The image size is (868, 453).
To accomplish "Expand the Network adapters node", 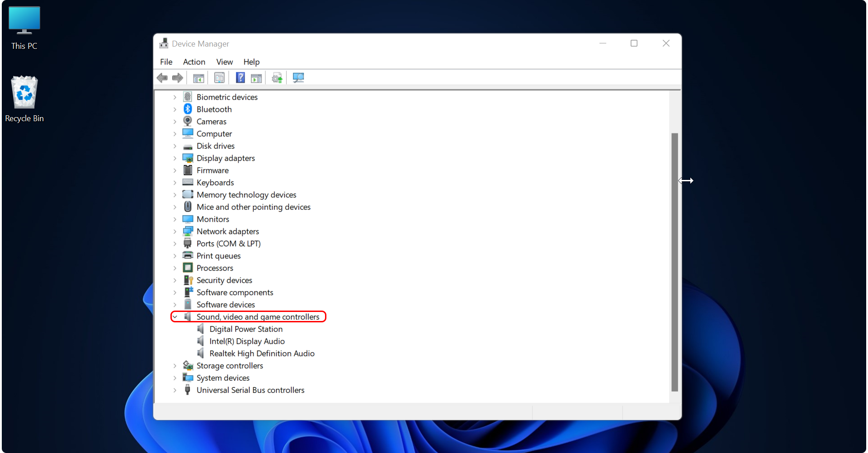I will point(175,231).
